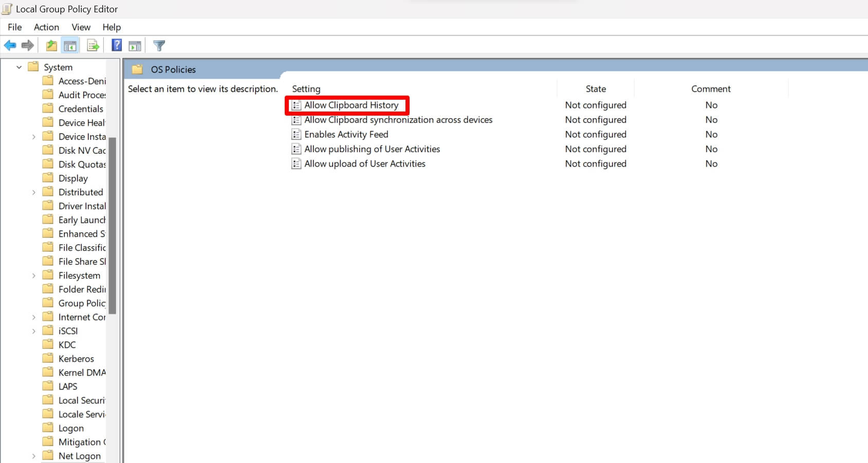Expand the Device Installation tree node
This screenshot has height=463, width=868.
(x=34, y=137)
